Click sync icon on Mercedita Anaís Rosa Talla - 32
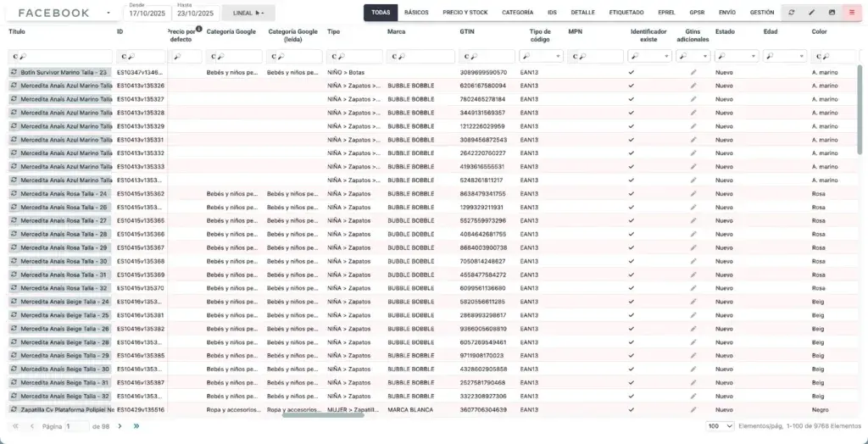 [14, 288]
